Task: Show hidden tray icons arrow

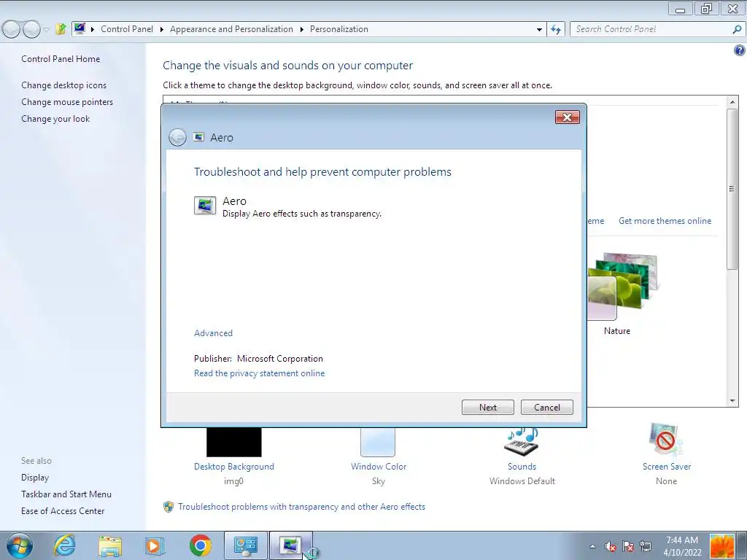Action: pyautogui.click(x=592, y=546)
